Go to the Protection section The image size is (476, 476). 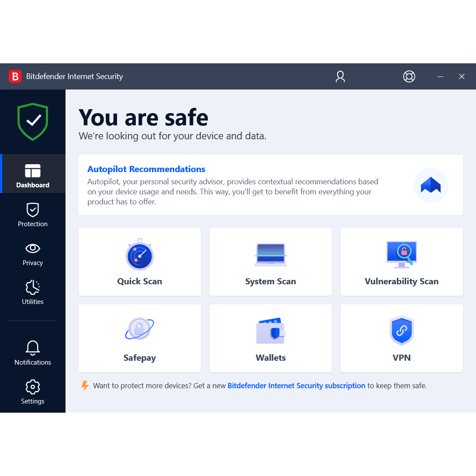[x=33, y=215]
